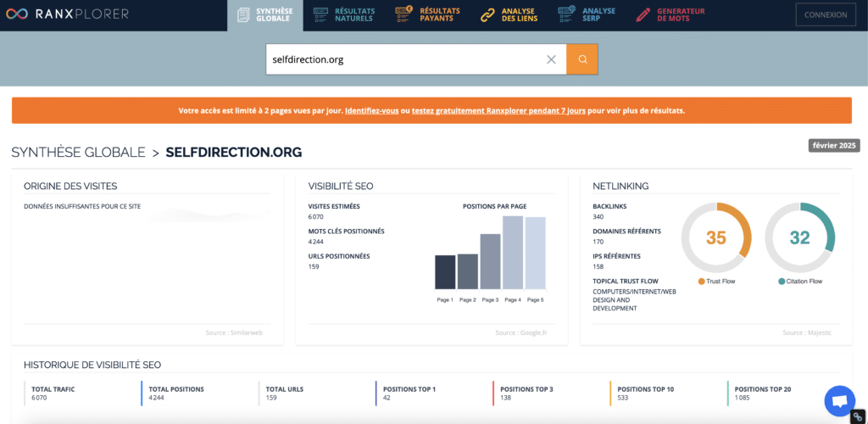Click the Analyse SERP magnifier icon

tap(566, 15)
